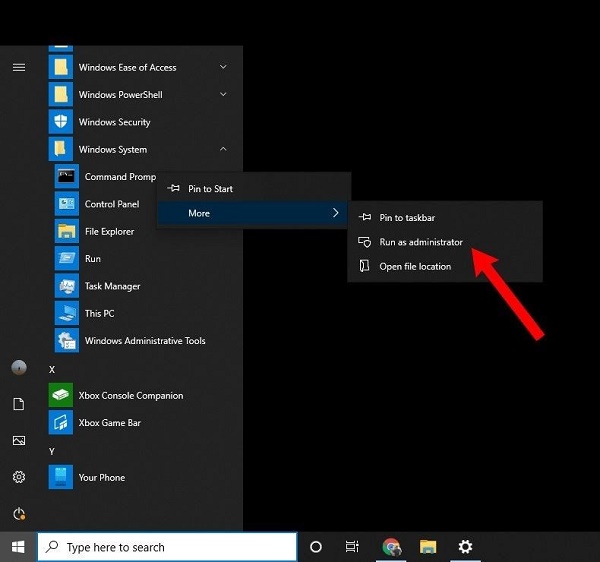Select Open file location
The width and height of the screenshot is (600, 562).
(x=414, y=266)
